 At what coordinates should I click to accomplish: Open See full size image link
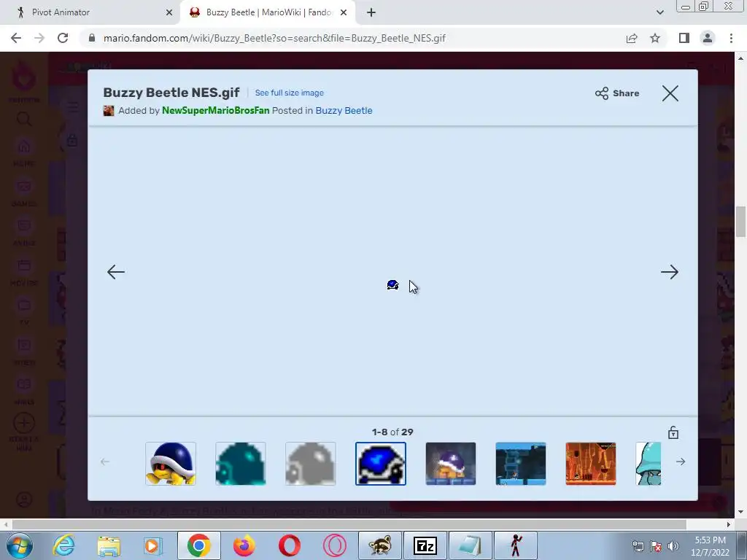click(x=289, y=93)
